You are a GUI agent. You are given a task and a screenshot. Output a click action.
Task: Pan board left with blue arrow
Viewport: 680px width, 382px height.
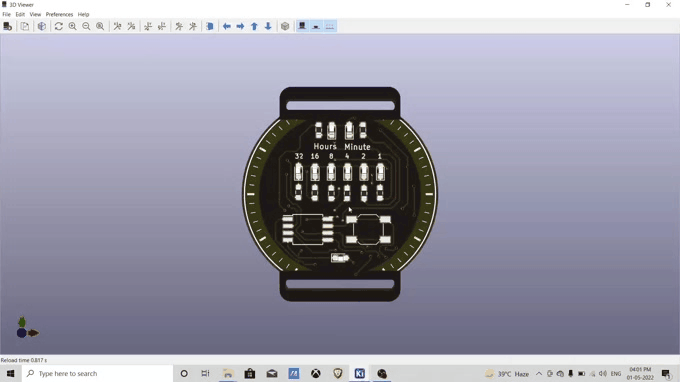[x=226, y=26]
